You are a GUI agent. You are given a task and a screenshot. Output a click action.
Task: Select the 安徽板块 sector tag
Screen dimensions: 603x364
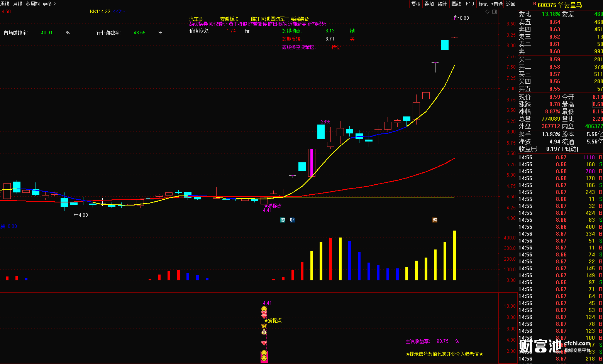click(229, 19)
